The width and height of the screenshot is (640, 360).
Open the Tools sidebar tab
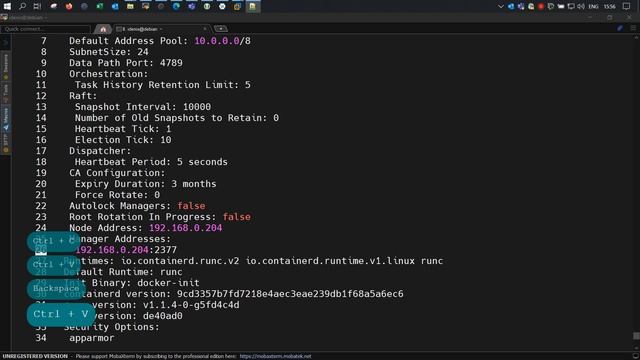(x=6, y=93)
